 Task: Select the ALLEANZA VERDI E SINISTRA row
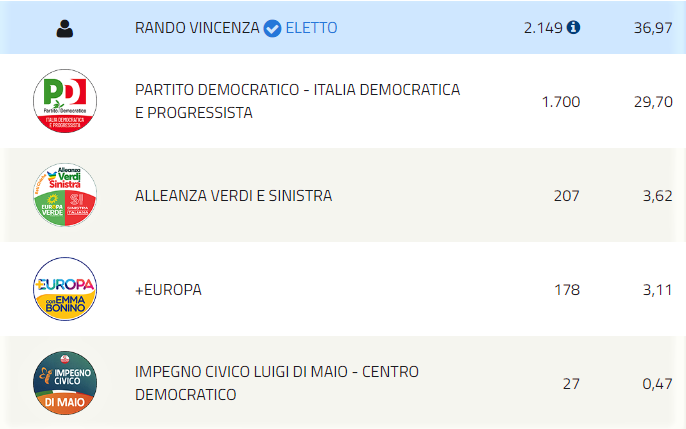[x=343, y=195]
